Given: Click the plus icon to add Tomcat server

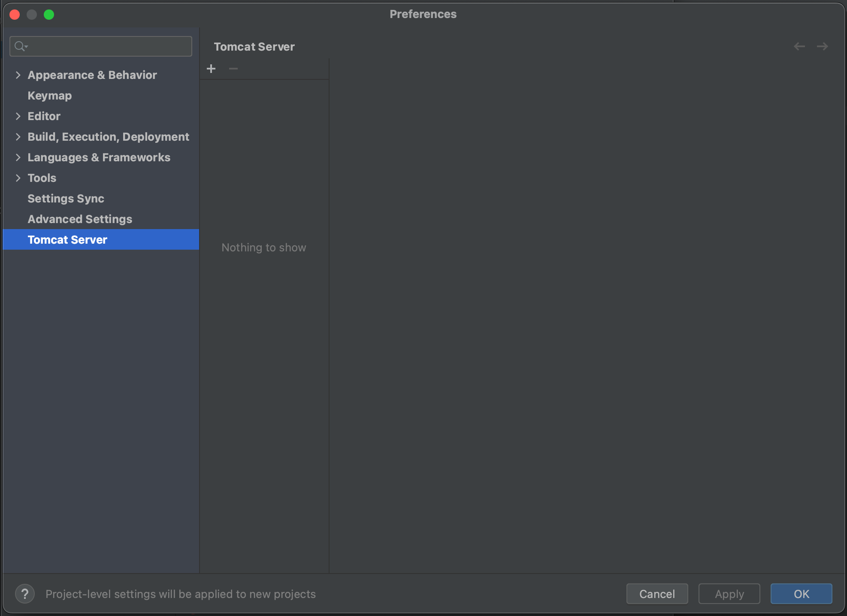Looking at the screenshot, I should [x=211, y=69].
